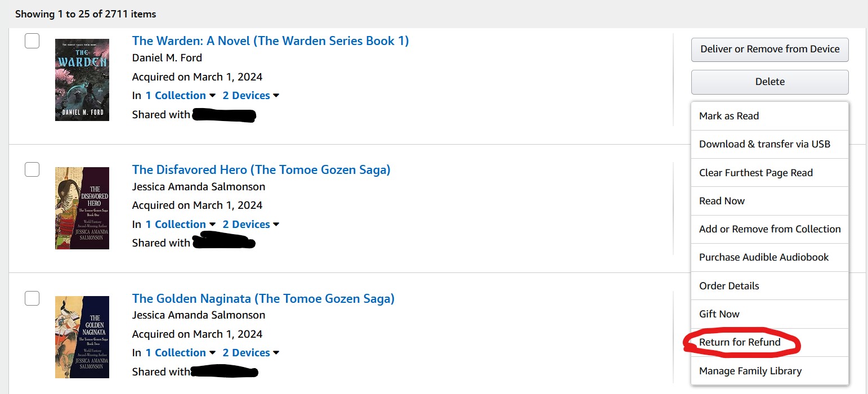Tick checkbox beside The Warden book

point(32,41)
